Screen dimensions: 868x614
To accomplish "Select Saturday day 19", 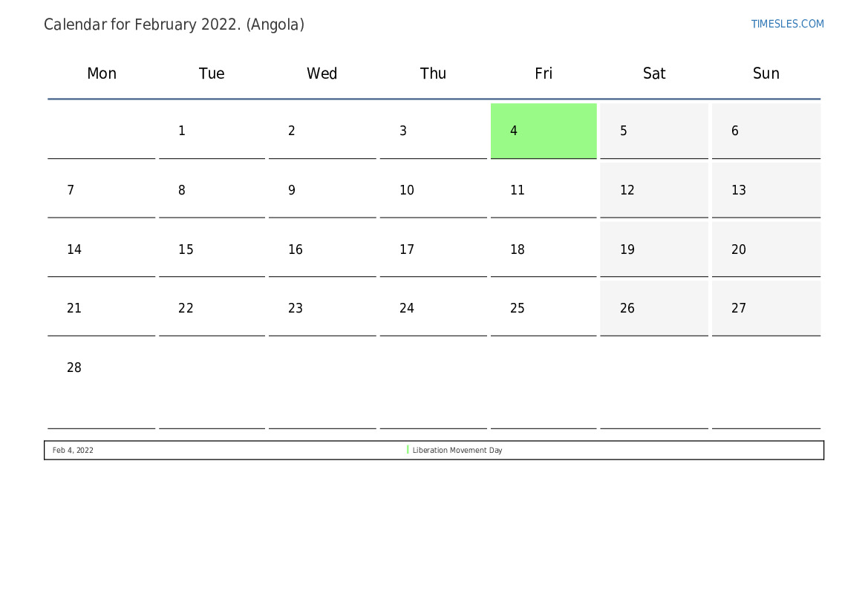I will coord(654,249).
